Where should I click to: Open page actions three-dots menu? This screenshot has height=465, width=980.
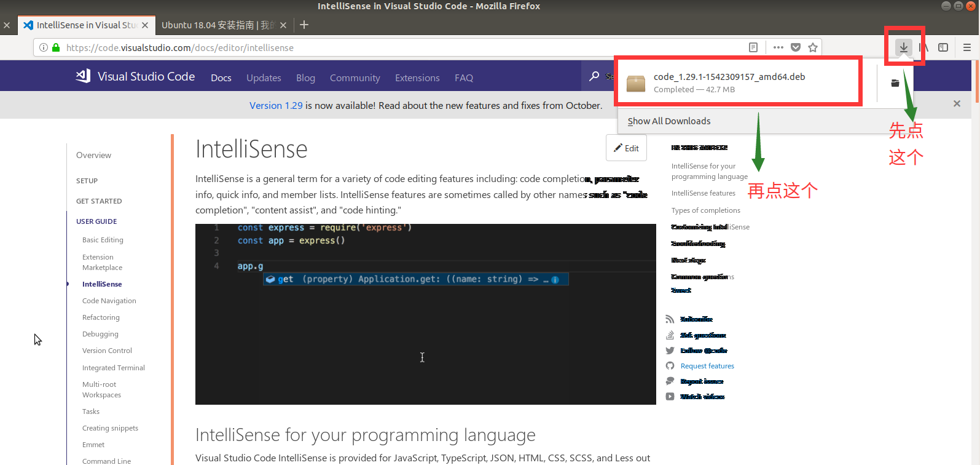pyautogui.click(x=778, y=47)
